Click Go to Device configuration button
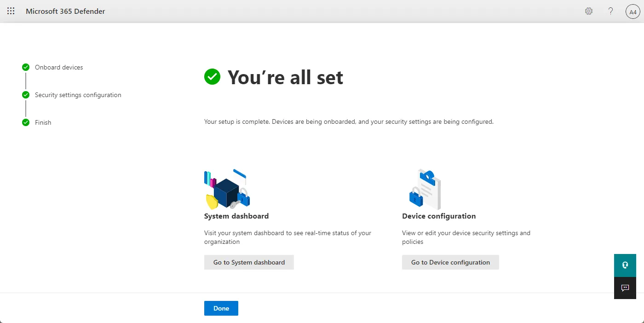The image size is (644, 323). (450, 262)
